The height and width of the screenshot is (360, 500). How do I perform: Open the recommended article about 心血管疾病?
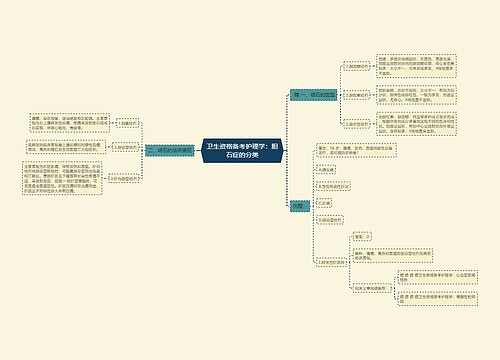pos(438,277)
